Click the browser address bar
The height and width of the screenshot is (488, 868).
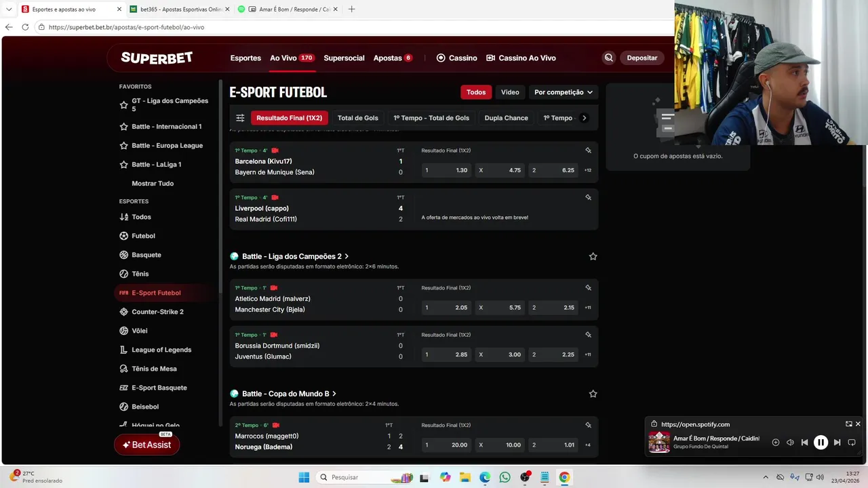pyautogui.click(x=353, y=27)
